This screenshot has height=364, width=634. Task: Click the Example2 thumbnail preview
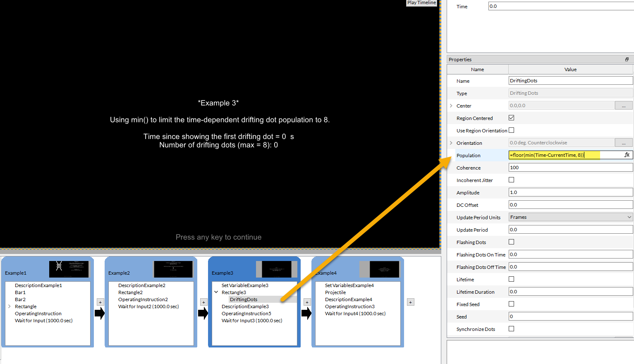pyautogui.click(x=173, y=269)
